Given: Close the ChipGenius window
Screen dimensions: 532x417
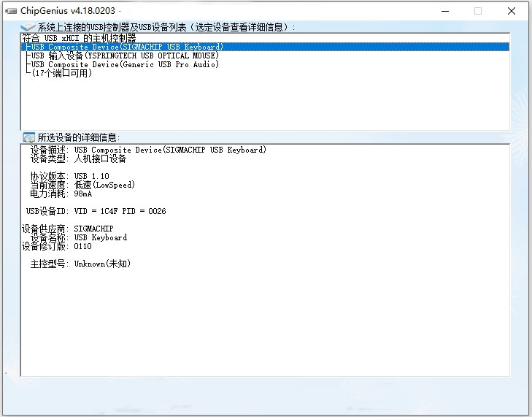Looking at the screenshot, I should coord(512,11).
